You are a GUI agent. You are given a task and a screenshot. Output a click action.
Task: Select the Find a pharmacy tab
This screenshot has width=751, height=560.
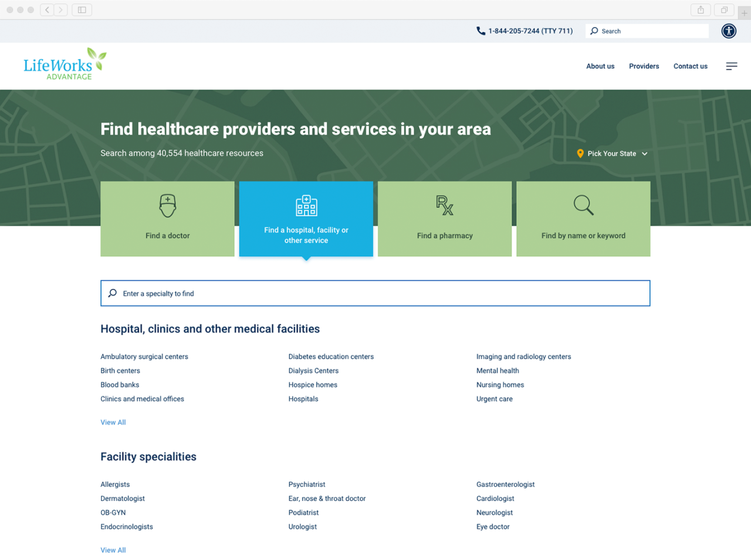pyautogui.click(x=444, y=219)
